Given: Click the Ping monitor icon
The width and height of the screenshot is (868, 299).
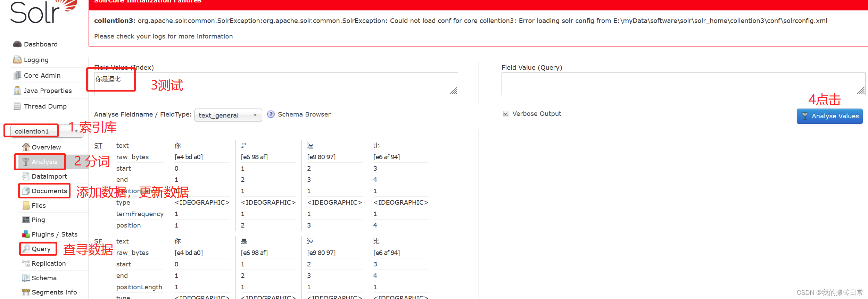Looking at the screenshot, I should (26, 220).
